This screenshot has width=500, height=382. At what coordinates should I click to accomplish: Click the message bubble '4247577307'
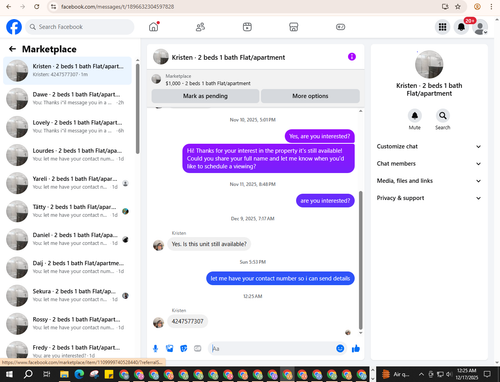187,321
